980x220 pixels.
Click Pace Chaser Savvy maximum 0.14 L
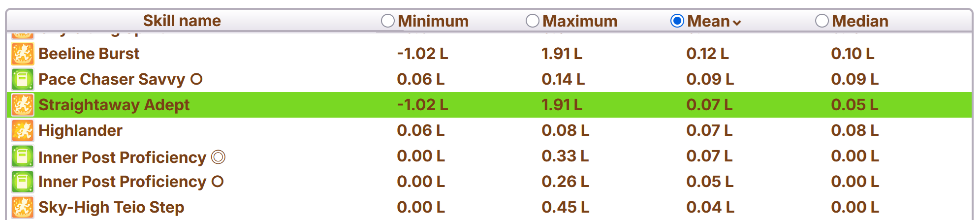tap(563, 79)
